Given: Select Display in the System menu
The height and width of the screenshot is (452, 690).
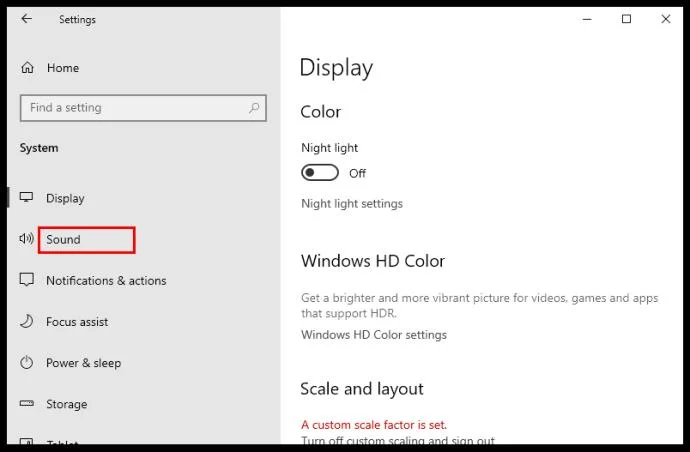Looking at the screenshot, I should pyautogui.click(x=65, y=198).
